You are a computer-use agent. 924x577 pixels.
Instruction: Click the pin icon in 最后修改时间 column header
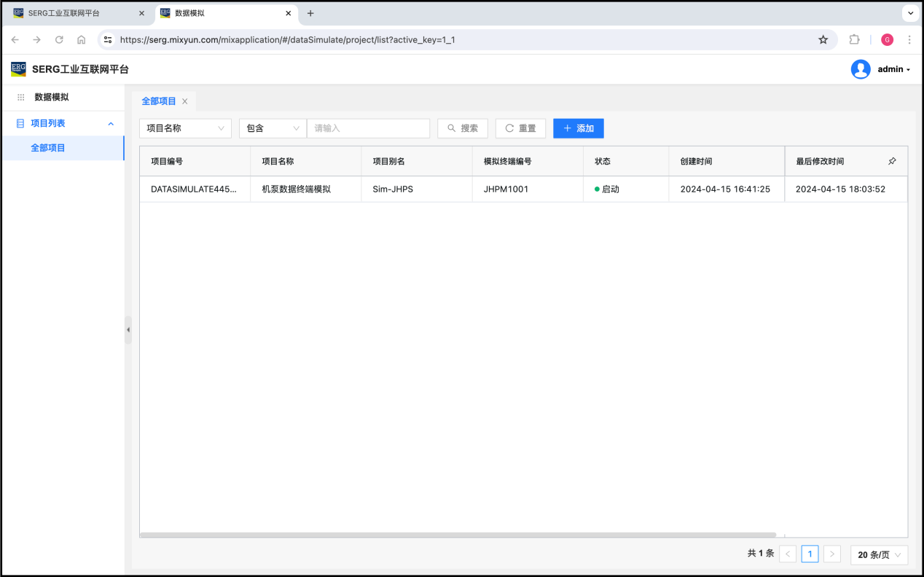(892, 161)
